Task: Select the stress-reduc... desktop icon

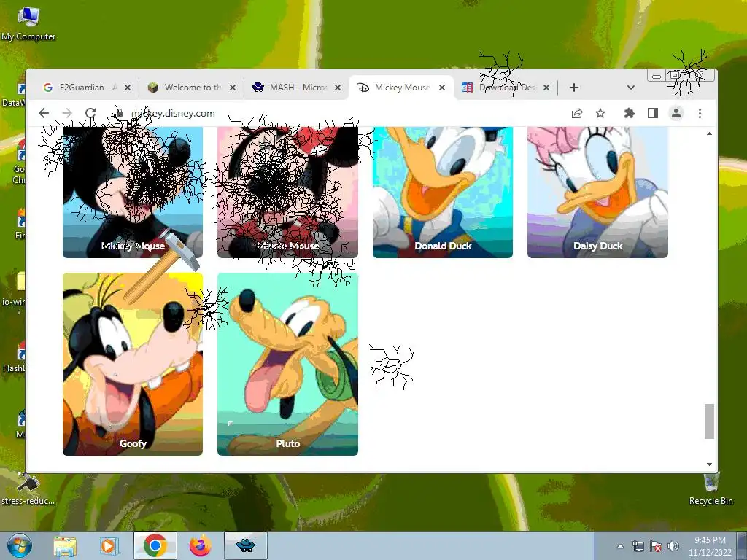Action: coord(28,488)
